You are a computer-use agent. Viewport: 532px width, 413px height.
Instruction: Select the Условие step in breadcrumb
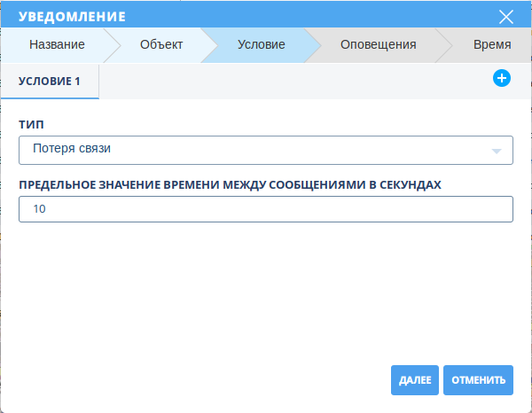point(262,45)
